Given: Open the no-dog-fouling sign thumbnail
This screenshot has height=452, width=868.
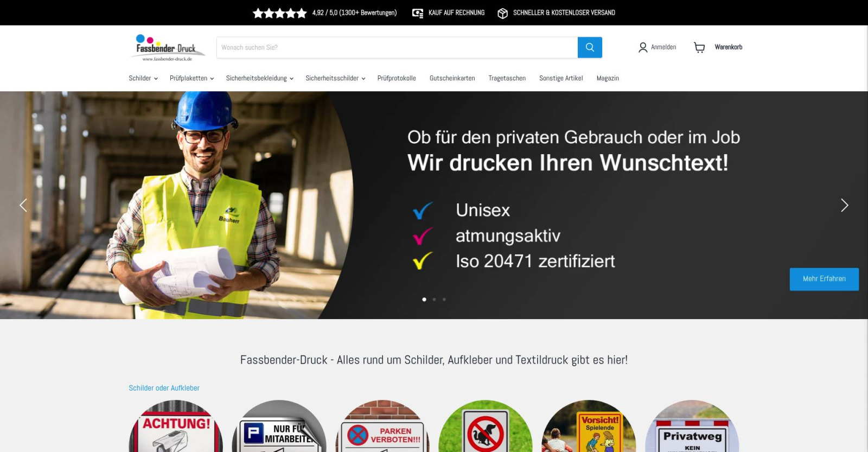Looking at the screenshot, I should point(486,426).
